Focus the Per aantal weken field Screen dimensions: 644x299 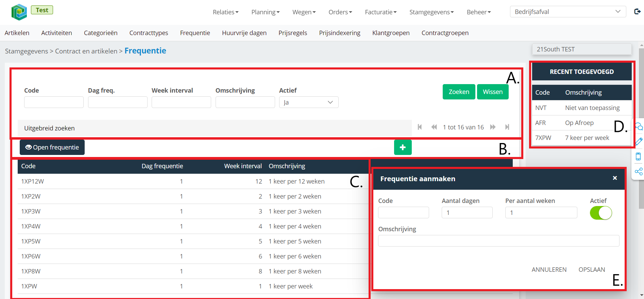click(541, 213)
